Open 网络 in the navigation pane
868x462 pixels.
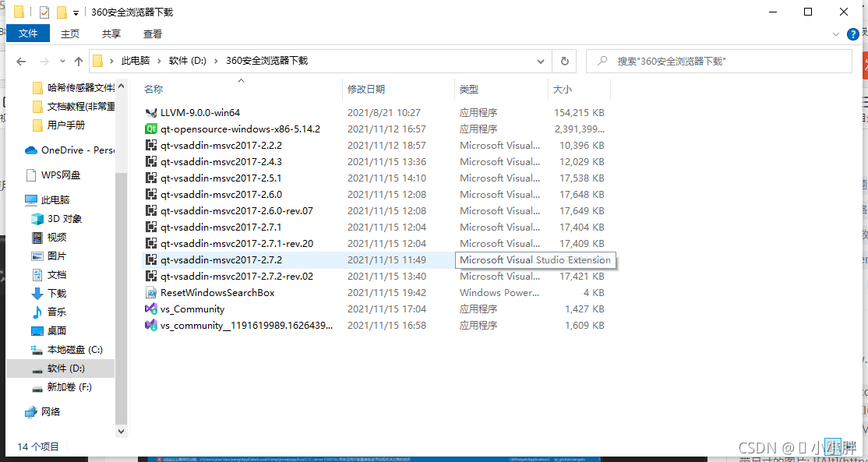pyautogui.click(x=43, y=411)
